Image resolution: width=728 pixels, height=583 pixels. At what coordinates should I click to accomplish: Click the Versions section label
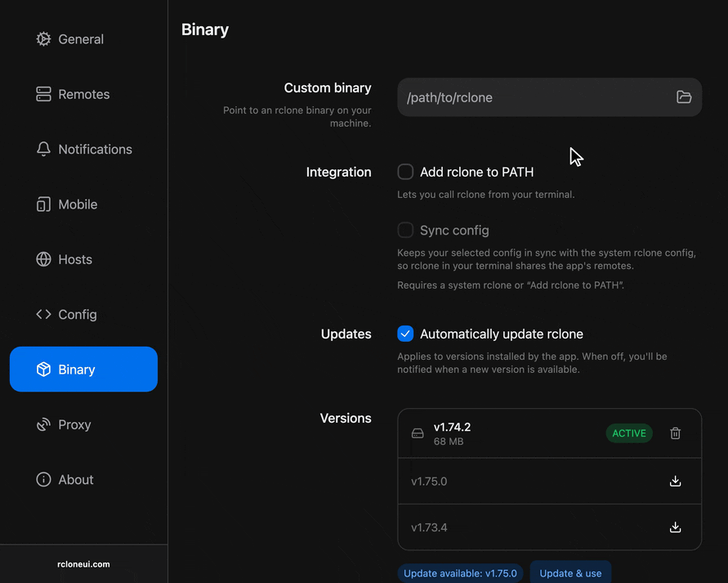pos(346,418)
